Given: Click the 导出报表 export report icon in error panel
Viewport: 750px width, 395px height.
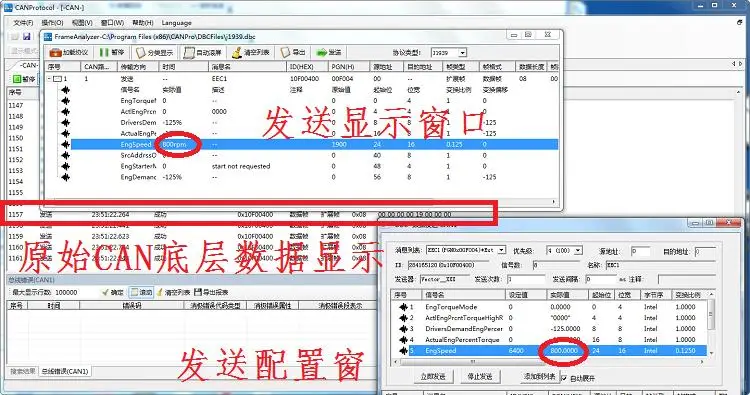Looking at the screenshot, I should 211,292.
